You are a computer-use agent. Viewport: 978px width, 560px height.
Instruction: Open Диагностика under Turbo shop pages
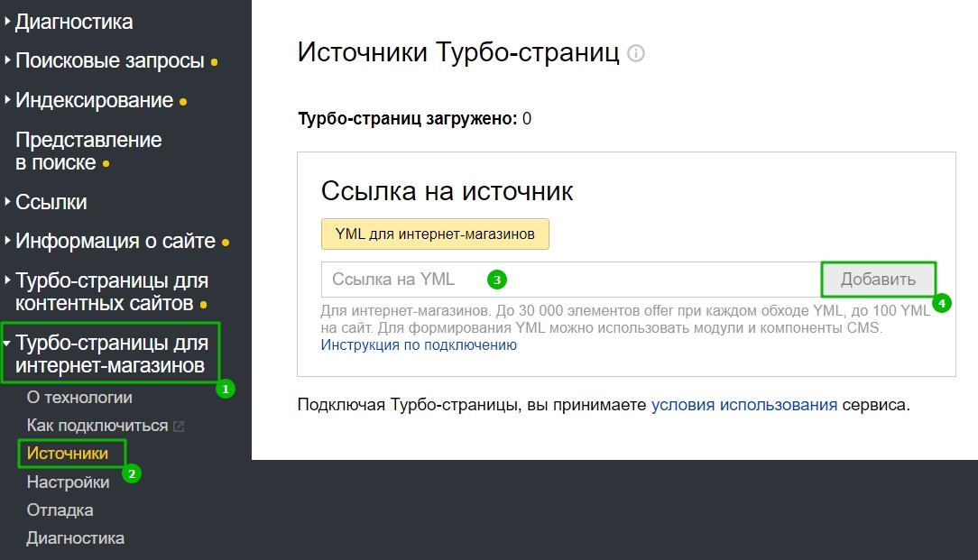click(76, 538)
